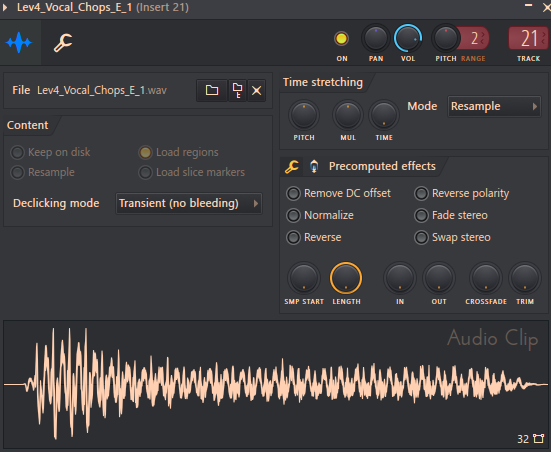Open the Declicking mode dropdown
The image size is (551, 452).
click(x=189, y=203)
